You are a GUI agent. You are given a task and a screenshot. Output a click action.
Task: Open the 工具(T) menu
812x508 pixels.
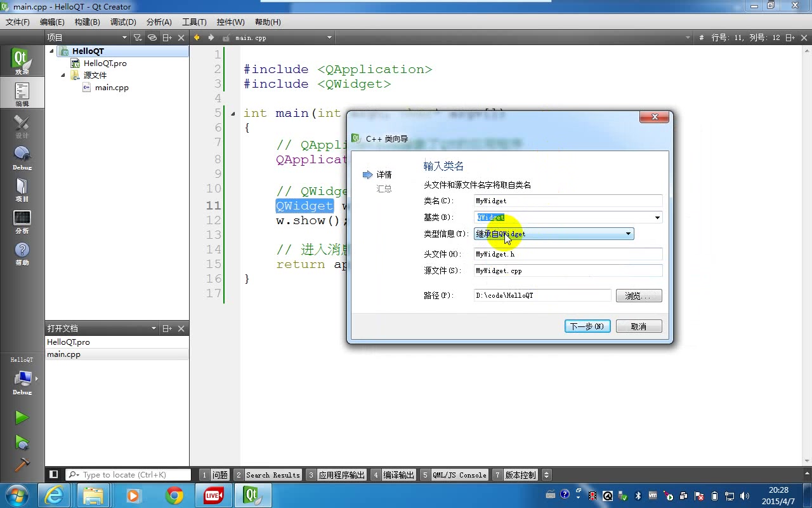click(194, 22)
